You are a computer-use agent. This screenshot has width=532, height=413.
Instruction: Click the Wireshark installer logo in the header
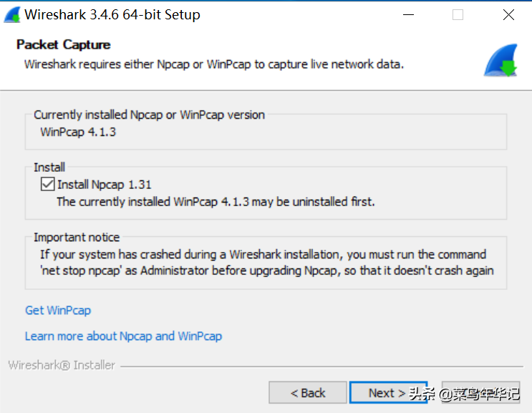pyautogui.click(x=500, y=60)
